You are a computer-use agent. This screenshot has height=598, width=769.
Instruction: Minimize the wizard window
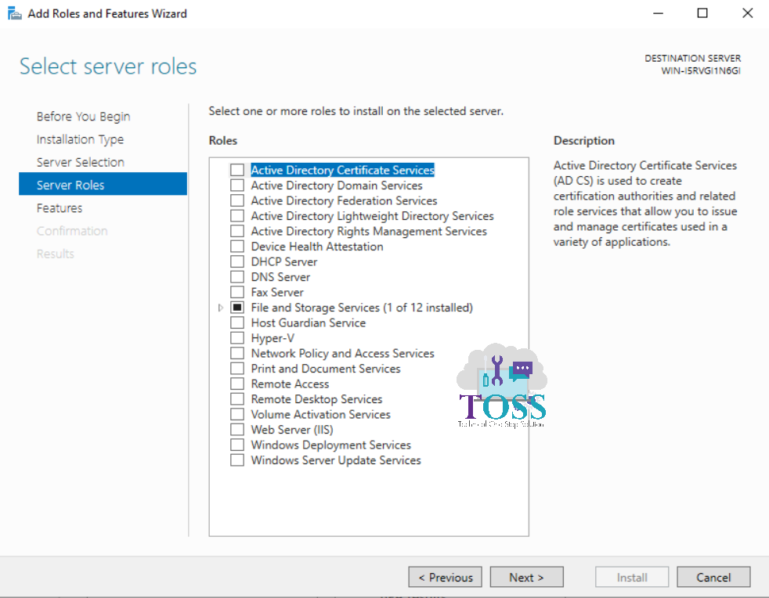(x=658, y=13)
